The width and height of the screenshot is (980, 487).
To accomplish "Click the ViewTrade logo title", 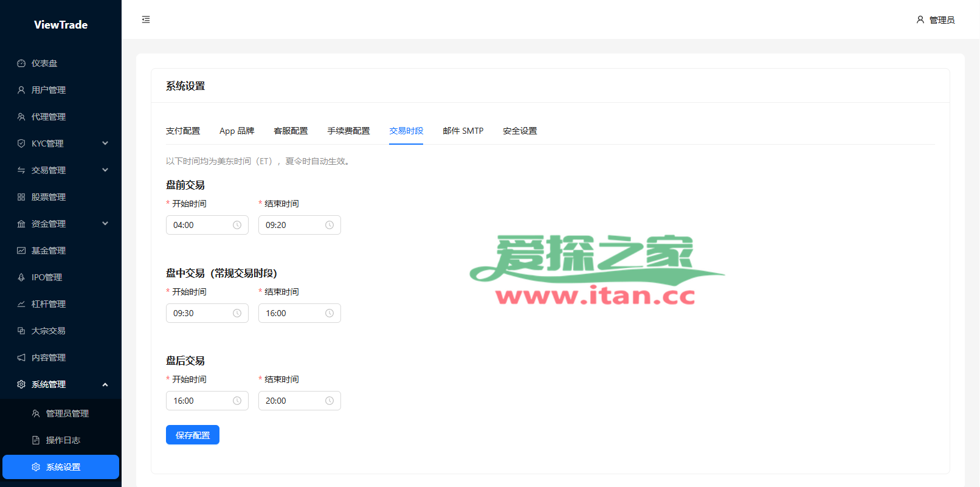I will (x=61, y=24).
